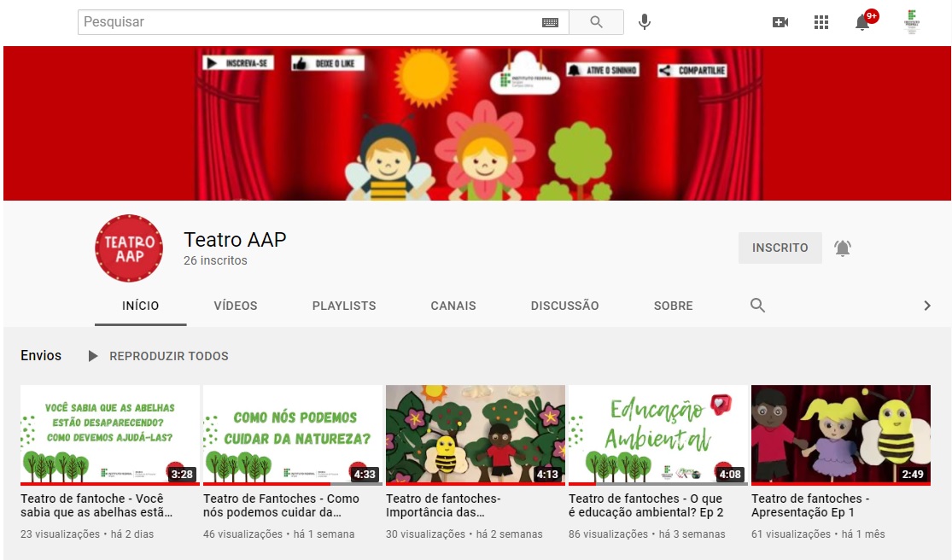Screen dimensions: 952x560
Task: Click inside the Pesquisar search field
Action: point(307,22)
